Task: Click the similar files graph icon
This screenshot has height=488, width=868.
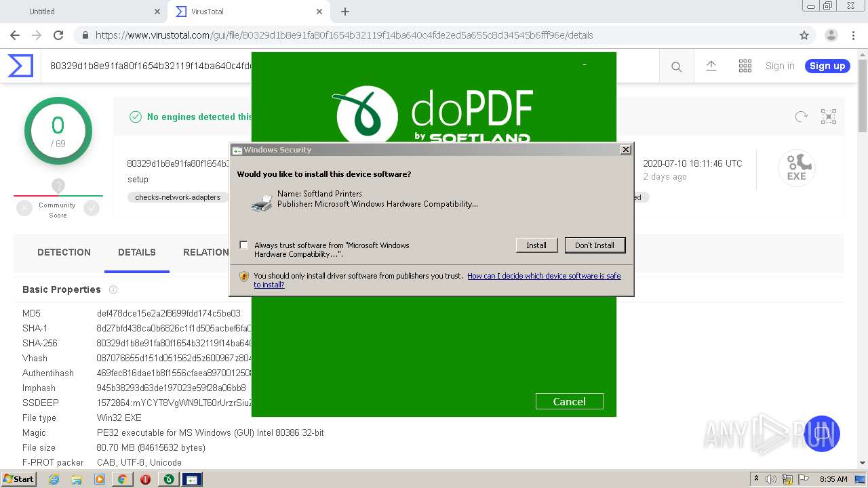Action: pyautogui.click(x=829, y=117)
